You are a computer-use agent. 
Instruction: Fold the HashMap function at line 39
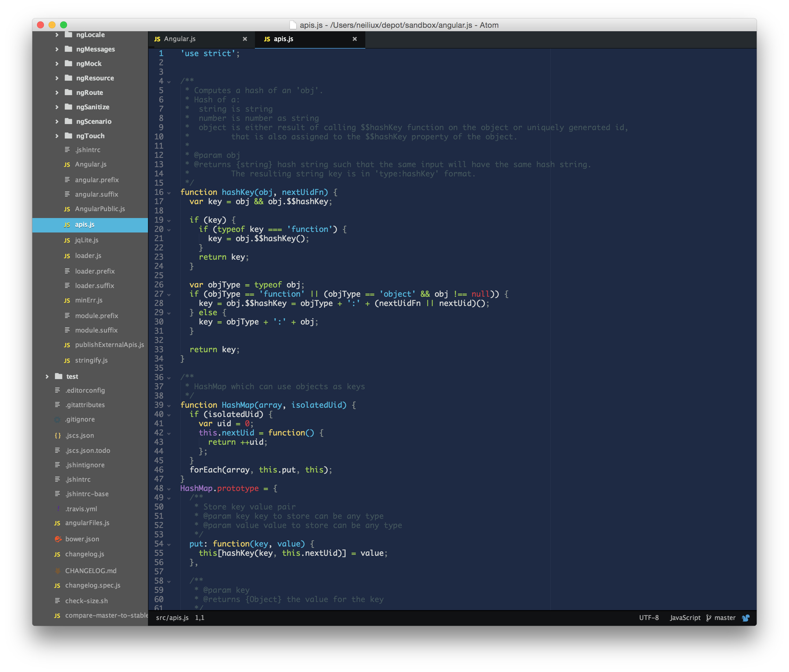click(169, 406)
